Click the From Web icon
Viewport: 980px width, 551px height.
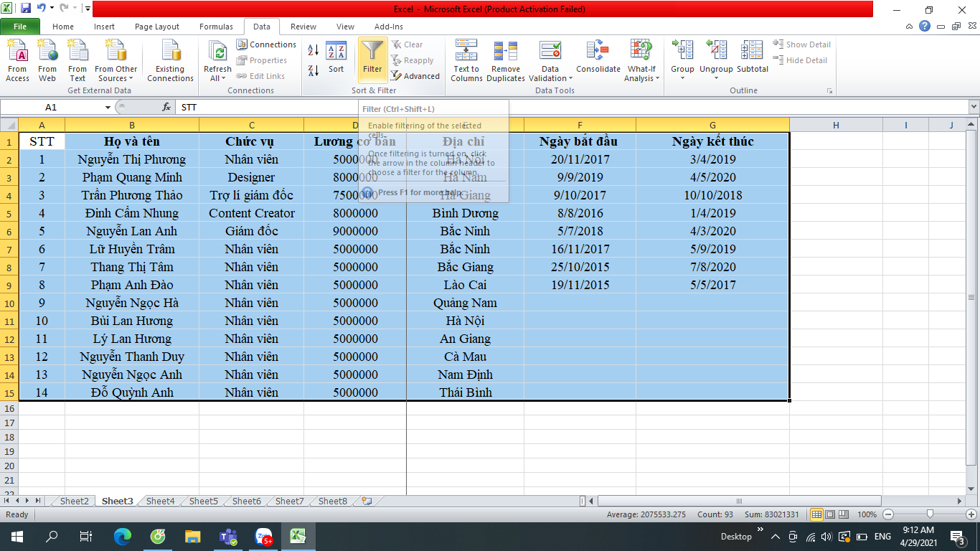pos(47,61)
